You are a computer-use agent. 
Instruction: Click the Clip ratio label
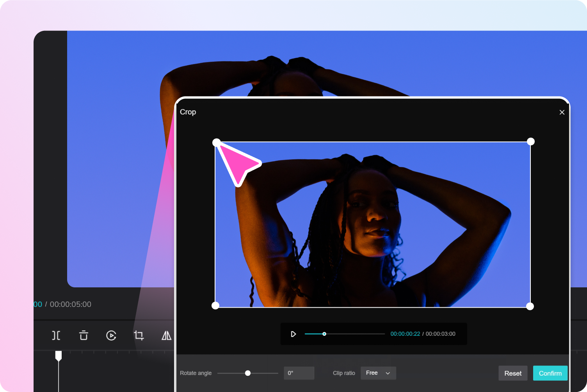pyautogui.click(x=344, y=373)
